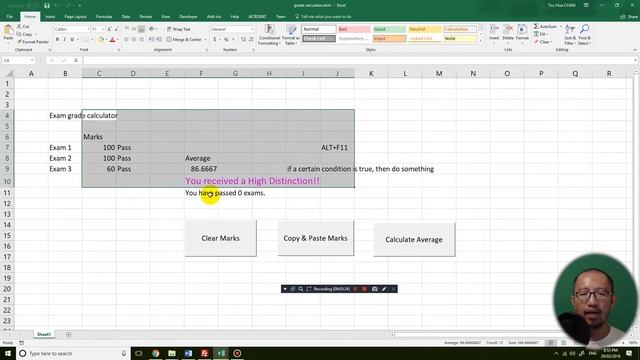This screenshot has height=360, width=640.
Task: Save the workbook from Quick Access Toolbar
Action: coord(47,5)
